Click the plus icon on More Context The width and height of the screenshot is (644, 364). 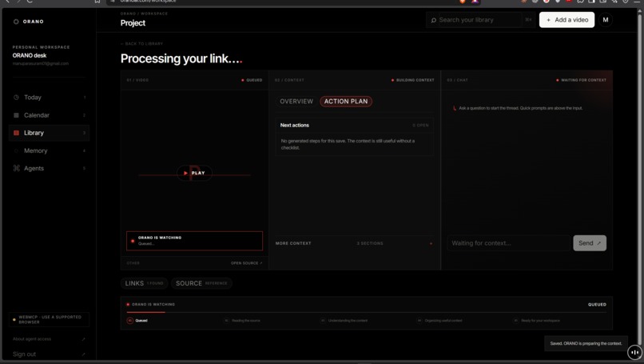(x=431, y=243)
